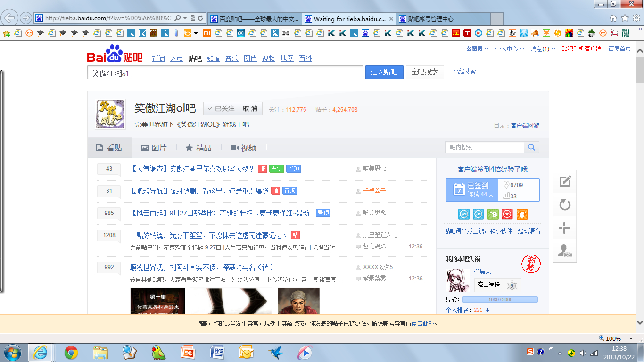Image resolution: width=644 pixels, height=362 pixels.
Task: Toggle follow state via 已关注 button
Action: pyautogui.click(x=221, y=109)
